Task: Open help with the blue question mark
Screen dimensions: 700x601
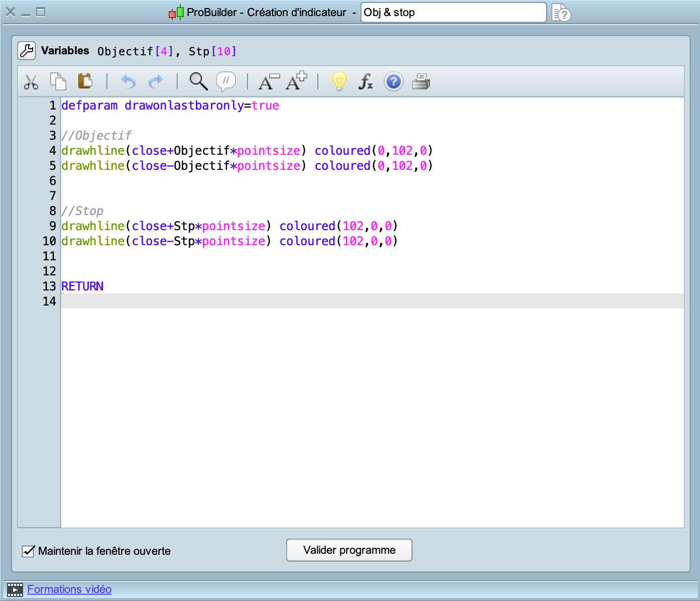Action: 393,81
